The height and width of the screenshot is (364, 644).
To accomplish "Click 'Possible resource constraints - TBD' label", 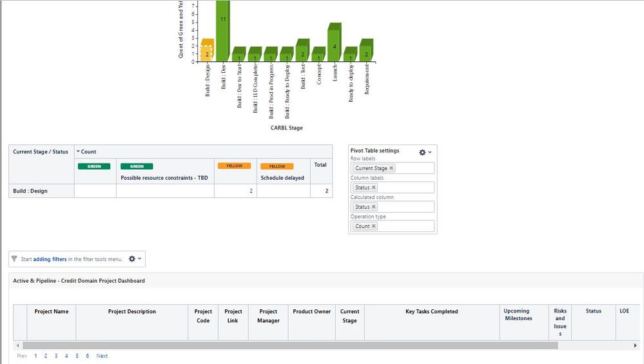I will click(164, 178).
